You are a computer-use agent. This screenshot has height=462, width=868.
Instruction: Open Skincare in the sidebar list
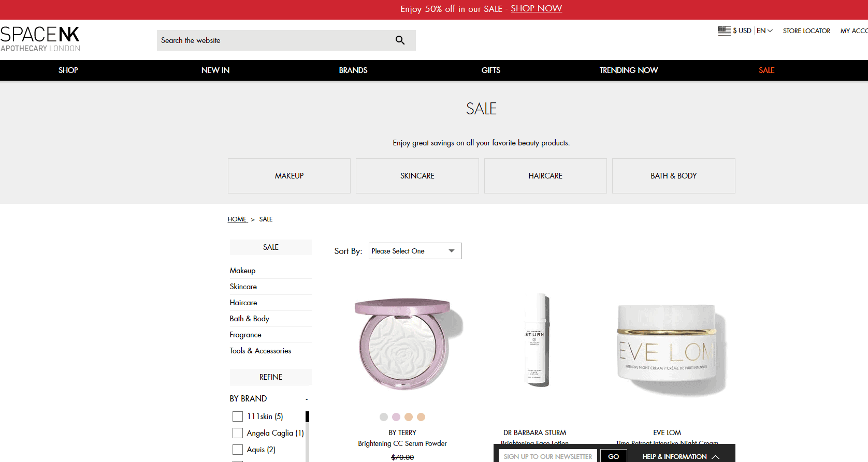point(243,287)
